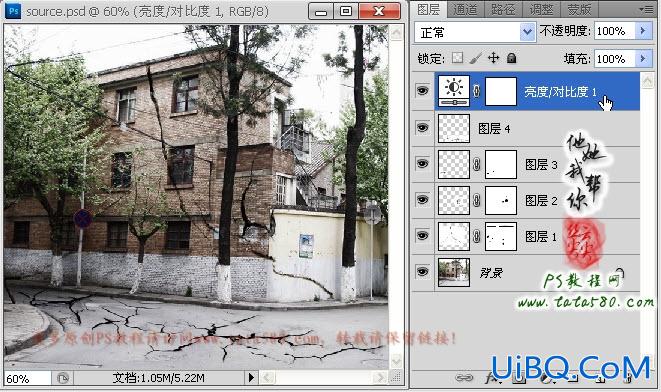Image resolution: width=661 pixels, height=392 pixels.
Task: Switch to the 调整 tab
Action: click(541, 9)
